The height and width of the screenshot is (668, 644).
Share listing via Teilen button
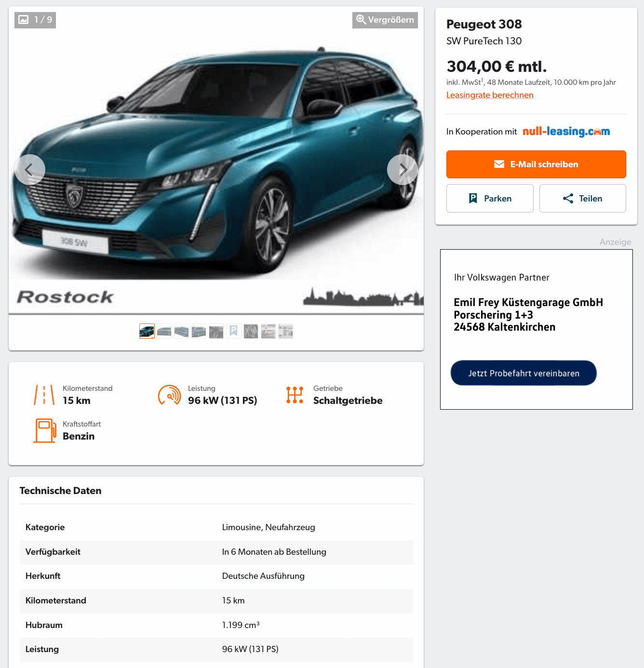coord(583,198)
